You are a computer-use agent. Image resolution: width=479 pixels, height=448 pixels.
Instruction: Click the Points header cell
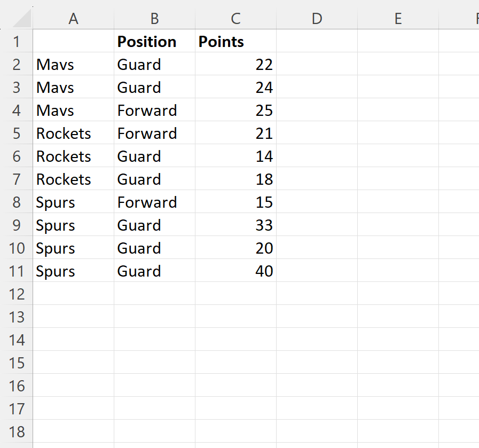coord(235,41)
